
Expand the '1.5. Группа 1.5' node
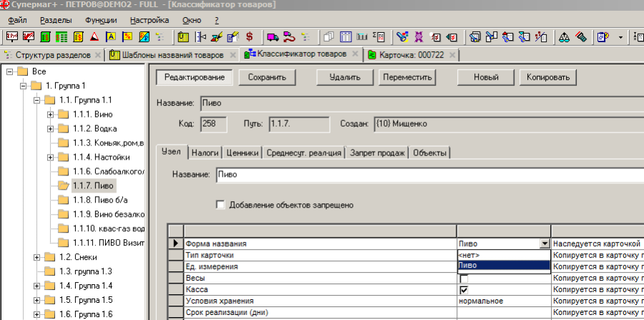pos(37,300)
